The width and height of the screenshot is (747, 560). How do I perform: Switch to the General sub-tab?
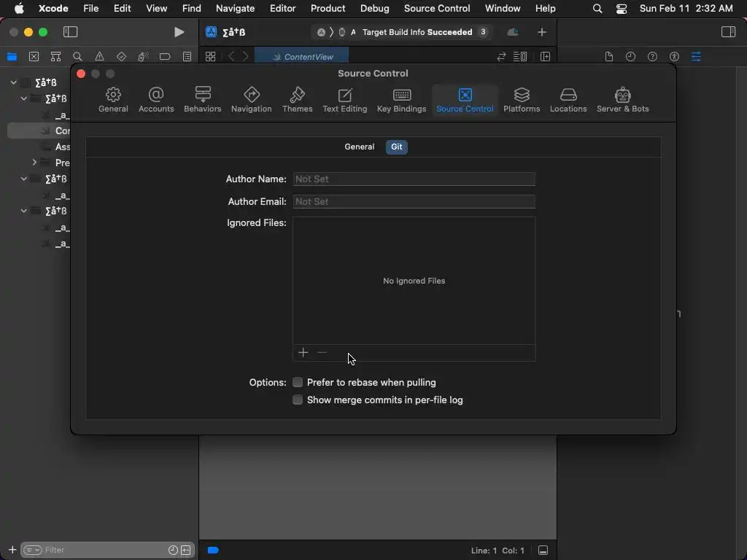(x=359, y=147)
